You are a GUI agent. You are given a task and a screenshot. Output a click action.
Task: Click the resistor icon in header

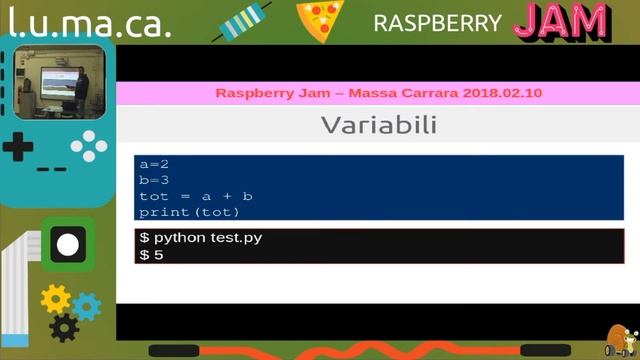[242, 22]
